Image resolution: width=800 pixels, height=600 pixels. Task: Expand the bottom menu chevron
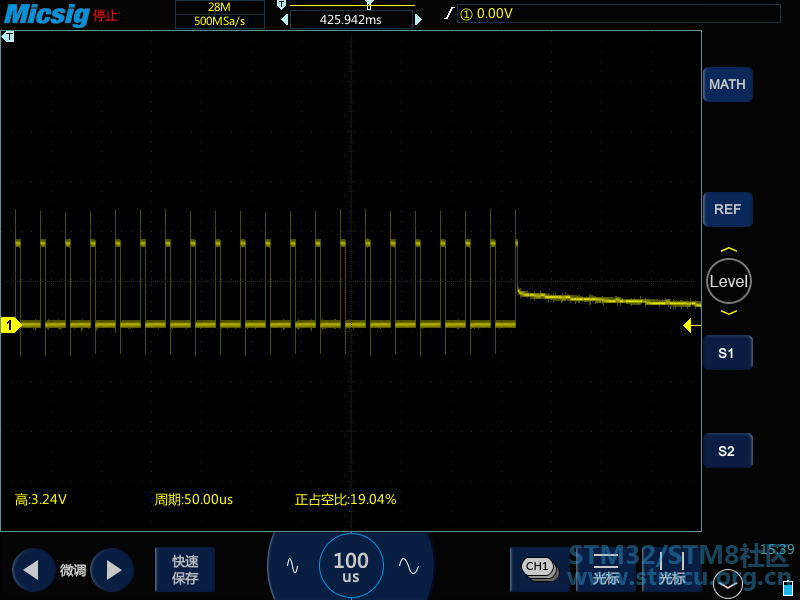pos(728,584)
